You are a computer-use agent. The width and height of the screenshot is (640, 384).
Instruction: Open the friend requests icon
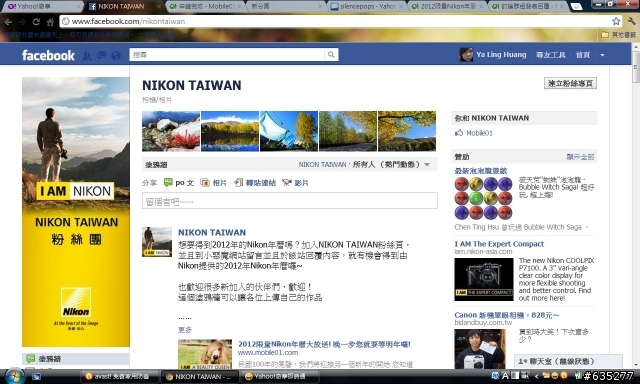click(87, 55)
